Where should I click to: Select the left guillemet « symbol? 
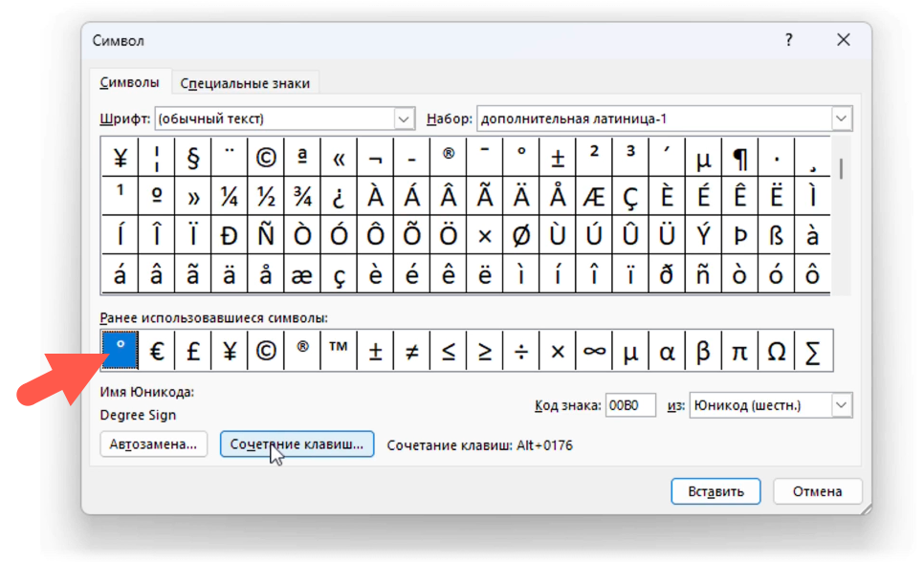pos(339,158)
